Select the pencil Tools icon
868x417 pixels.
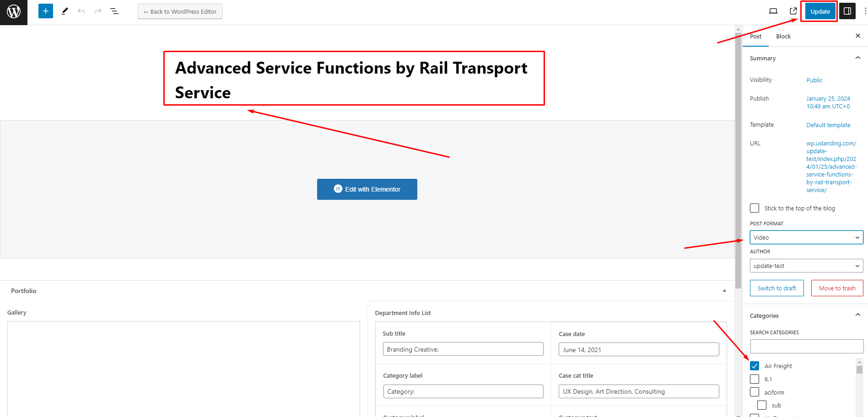click(x=65, y=11)
